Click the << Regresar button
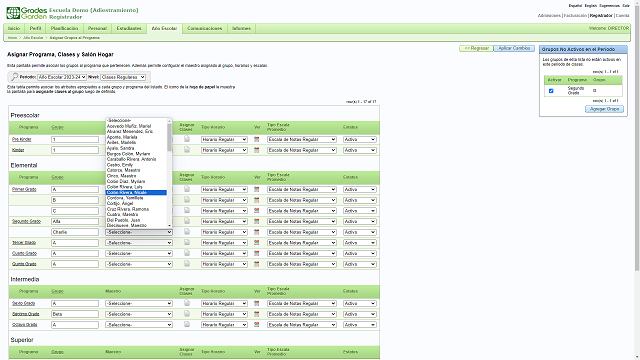 pos(476,48)
